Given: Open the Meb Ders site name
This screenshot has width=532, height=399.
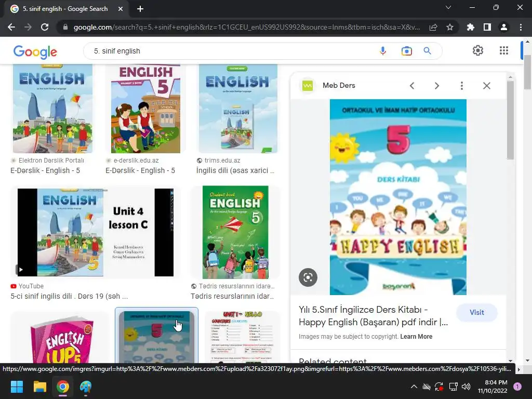Looking at the screenshot, I should click(339, 86).
